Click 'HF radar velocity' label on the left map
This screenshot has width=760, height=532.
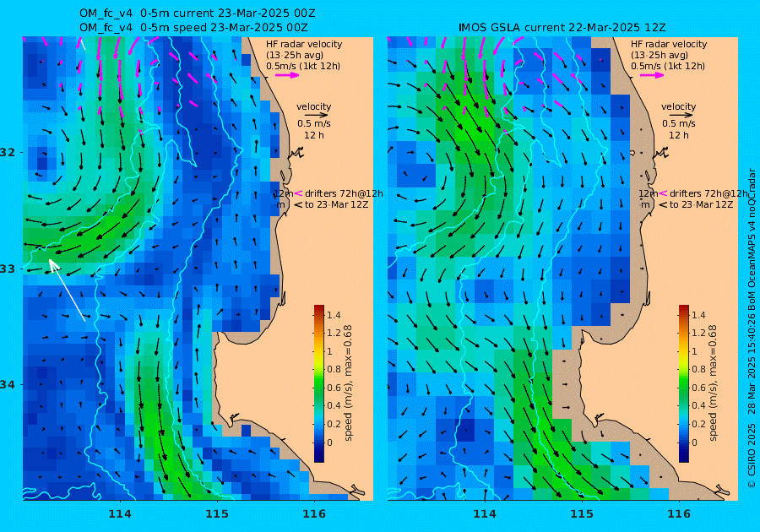(x=304, y=44)
